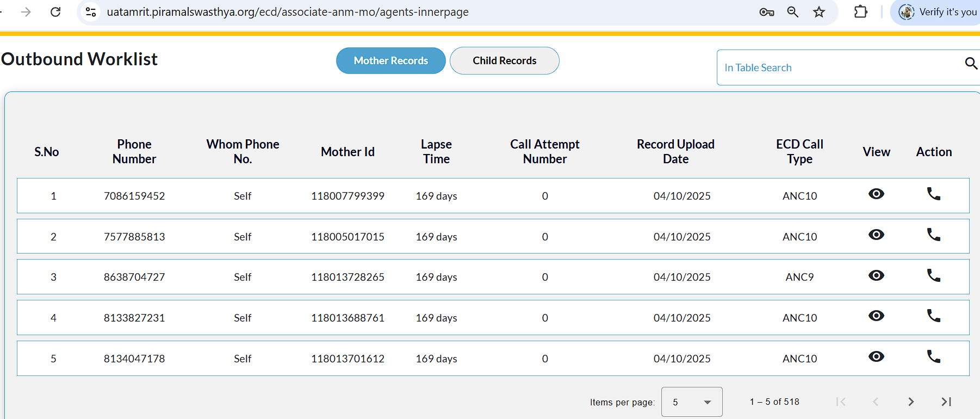Open the browser extensions puzzle icon
Viewport: 980px width, 419px height.
(x=860, y=12)
